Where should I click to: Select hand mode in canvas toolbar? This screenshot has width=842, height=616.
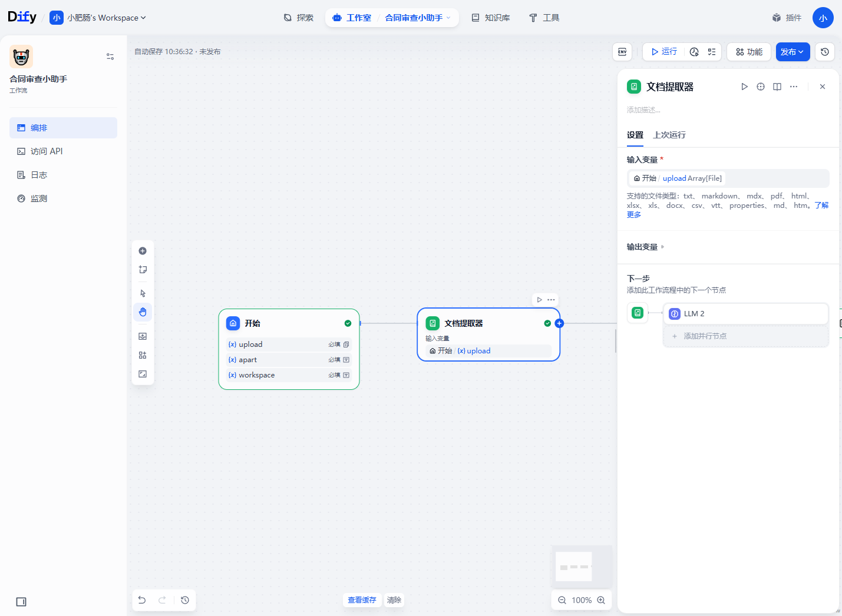click(143, 312)
